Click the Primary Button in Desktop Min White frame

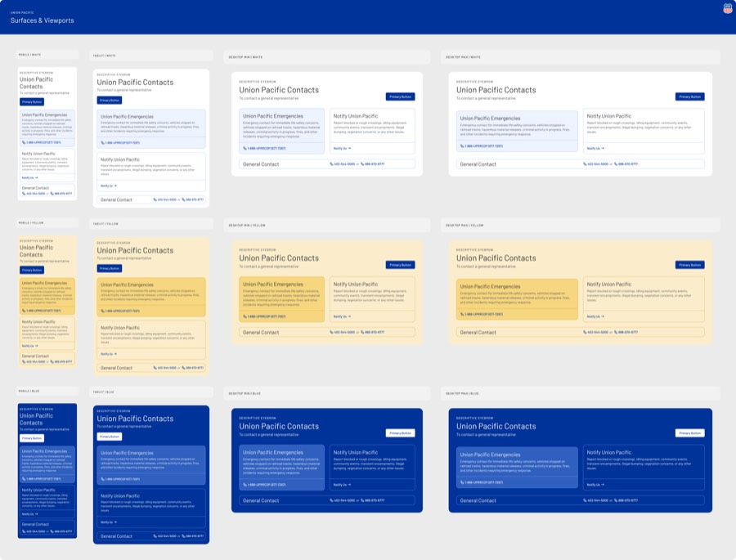click(x=401, y=96)
